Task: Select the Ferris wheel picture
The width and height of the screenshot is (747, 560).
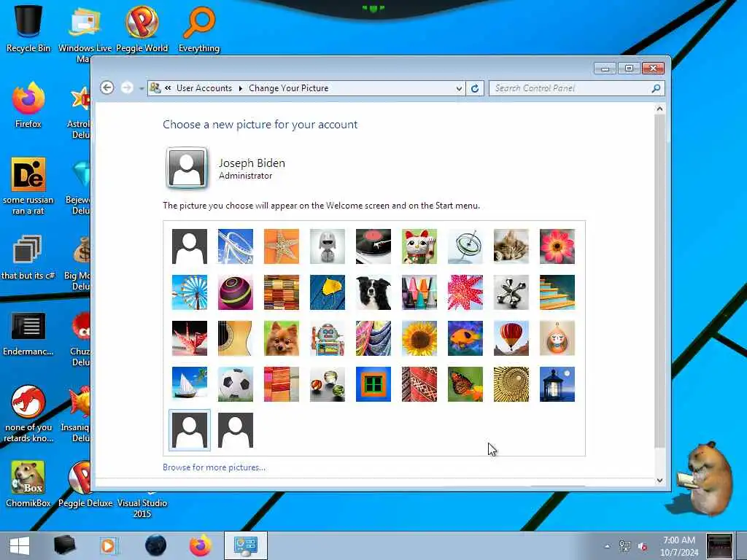Action: (190, 292)
